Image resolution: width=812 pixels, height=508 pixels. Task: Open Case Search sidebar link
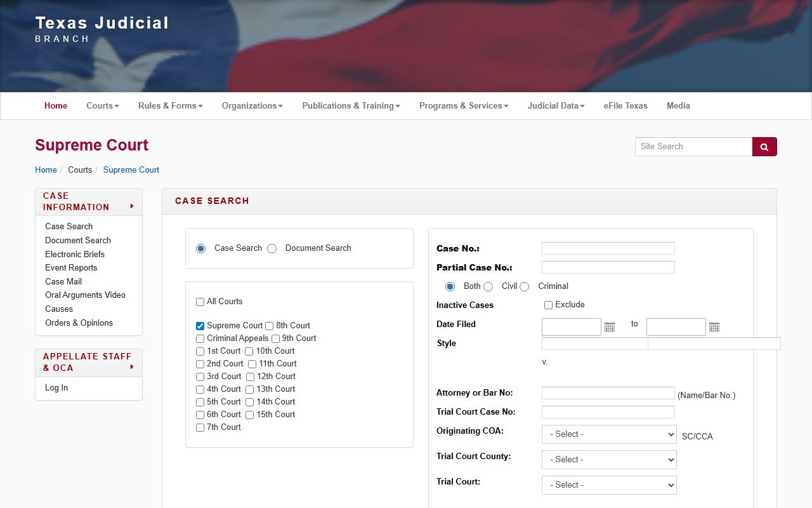[x=69, y=227]
